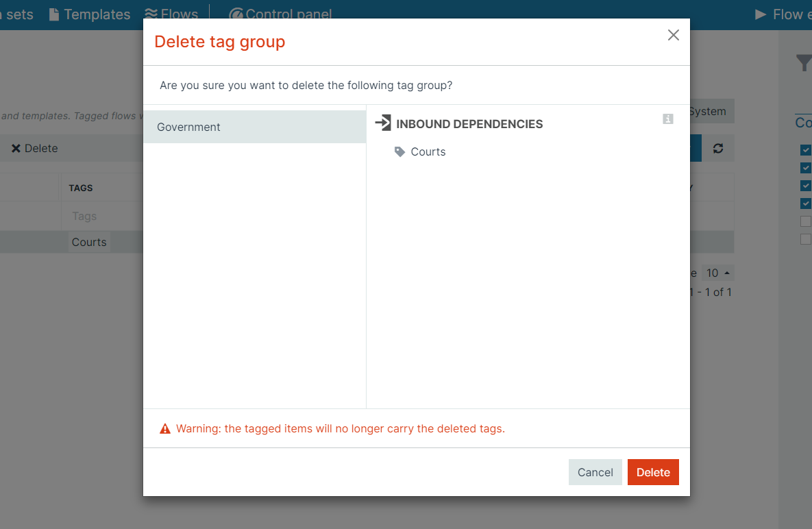This screenshot has width=812, height=529.
Task: Toggle the third checked column checkbox
Action: pos(805,185)
